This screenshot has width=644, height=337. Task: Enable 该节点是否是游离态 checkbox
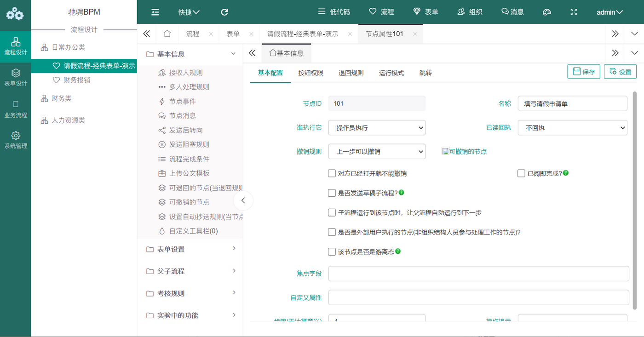click(332, 251)
